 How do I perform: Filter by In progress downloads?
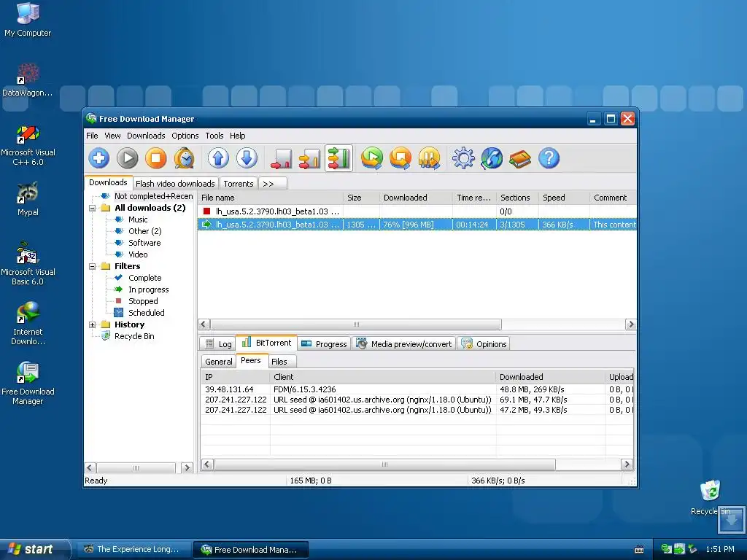148,289
